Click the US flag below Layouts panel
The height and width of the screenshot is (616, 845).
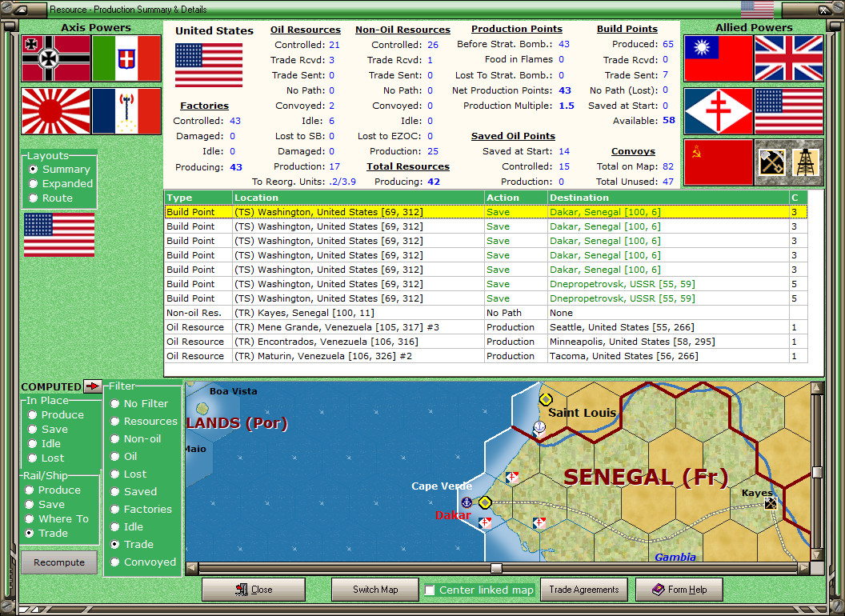[x=59, y=234]
